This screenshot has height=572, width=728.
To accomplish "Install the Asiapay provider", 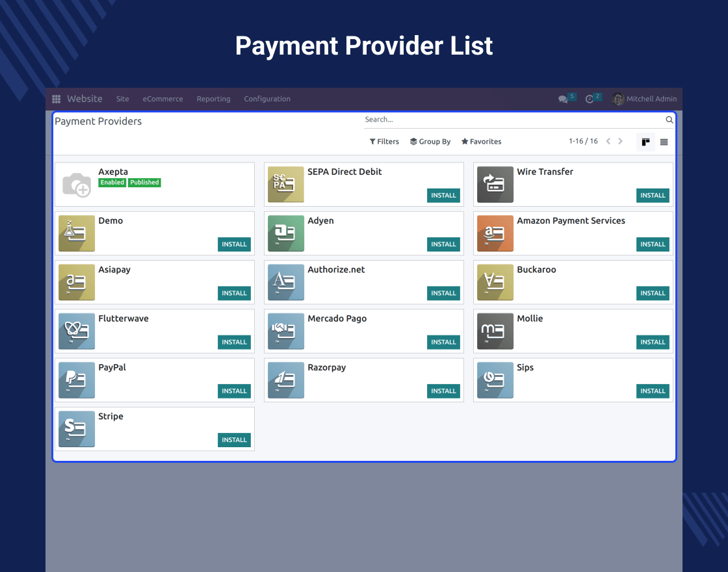I will [x=234, y=293].
